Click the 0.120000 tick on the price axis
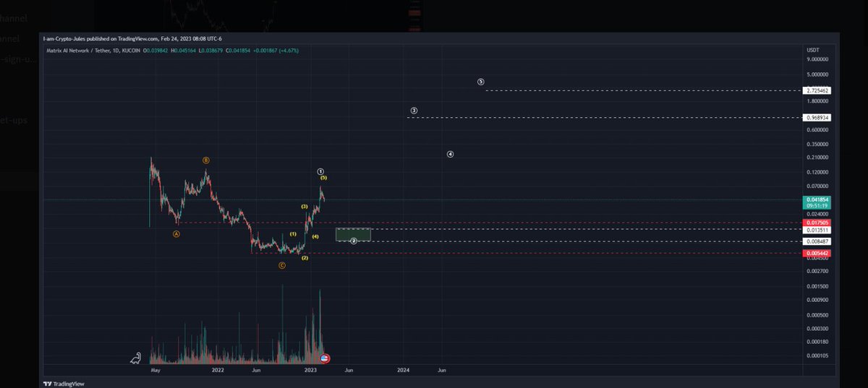This screenshot has width=868, height=388. coord(818,172)
